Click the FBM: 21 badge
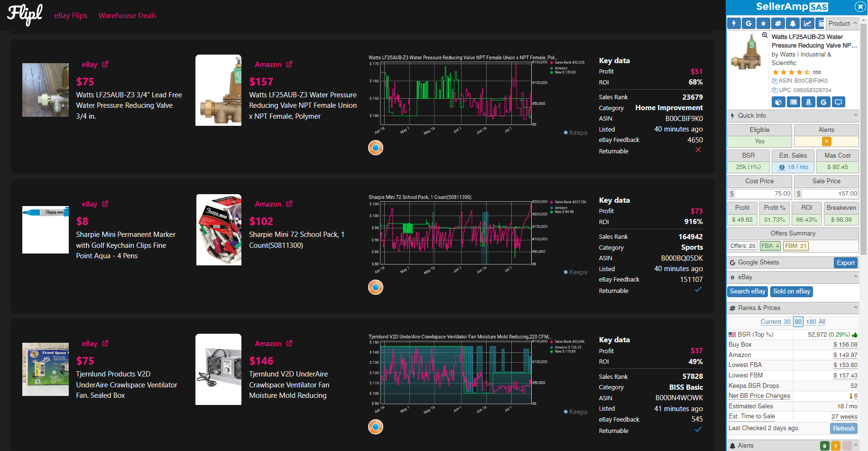The image size is (868, 451). pyautogui.click(x=795, y=246)
